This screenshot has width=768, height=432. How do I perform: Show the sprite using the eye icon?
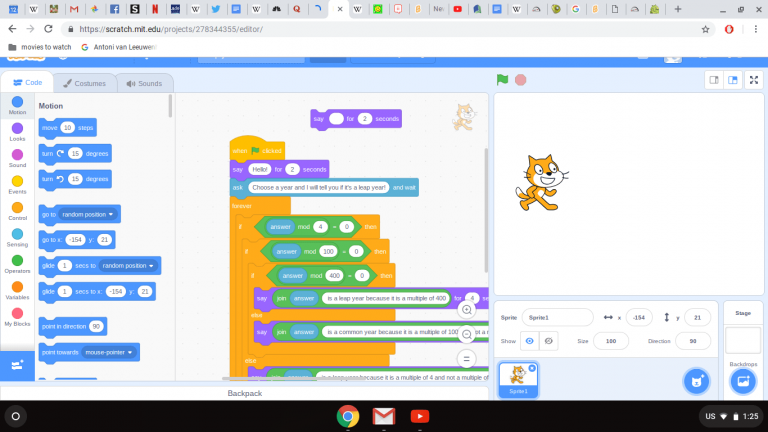pos(531,341)
